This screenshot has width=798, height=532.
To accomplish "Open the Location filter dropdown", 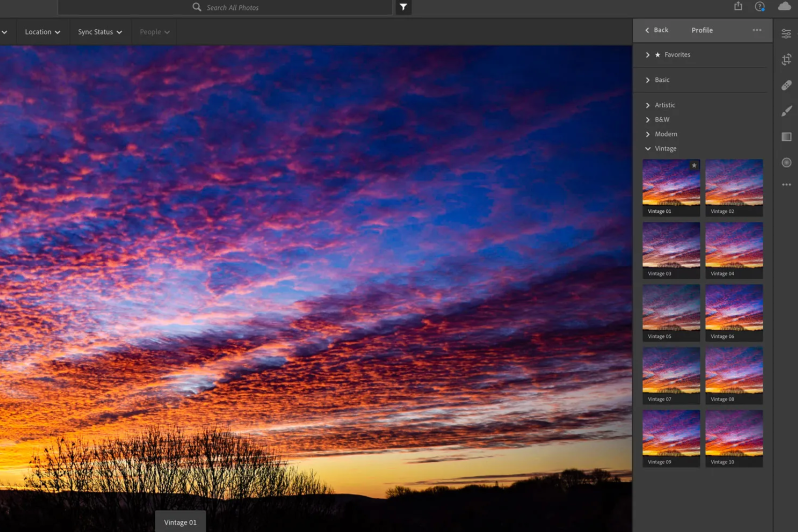I will click(x=42, y=32).
